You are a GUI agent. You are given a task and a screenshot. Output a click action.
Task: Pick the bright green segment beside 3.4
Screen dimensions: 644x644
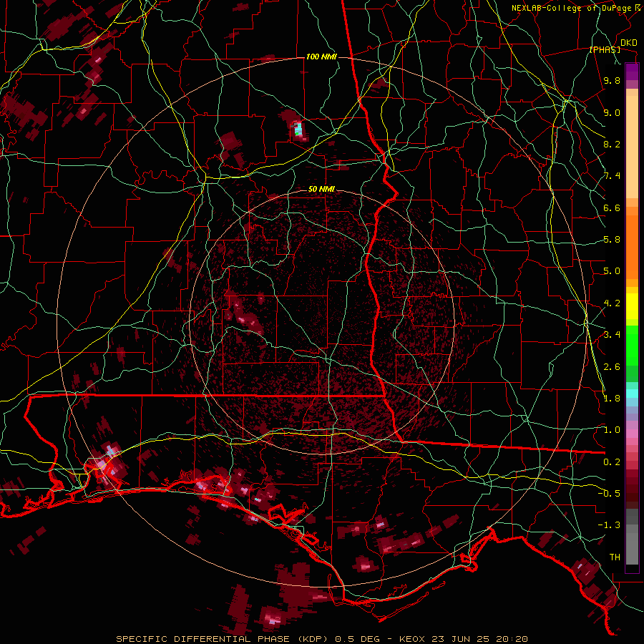(632, 345)
